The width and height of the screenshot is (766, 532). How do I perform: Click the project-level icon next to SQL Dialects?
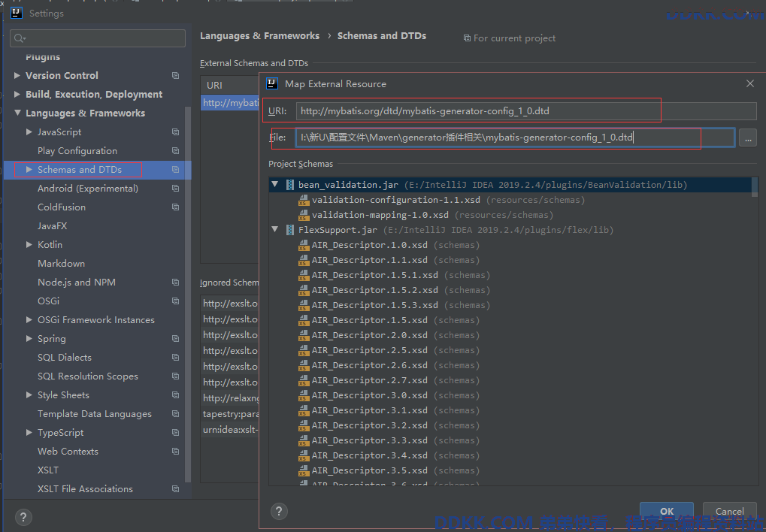click(175, 358)
